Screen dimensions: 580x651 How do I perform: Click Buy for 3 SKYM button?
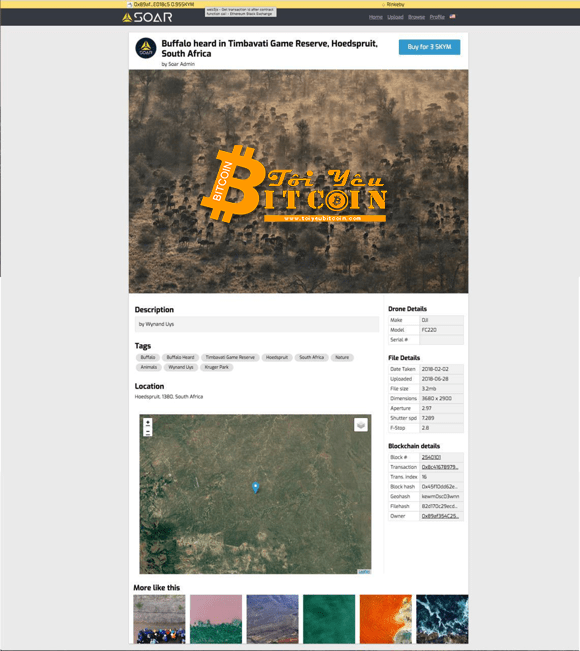point(429,47)
